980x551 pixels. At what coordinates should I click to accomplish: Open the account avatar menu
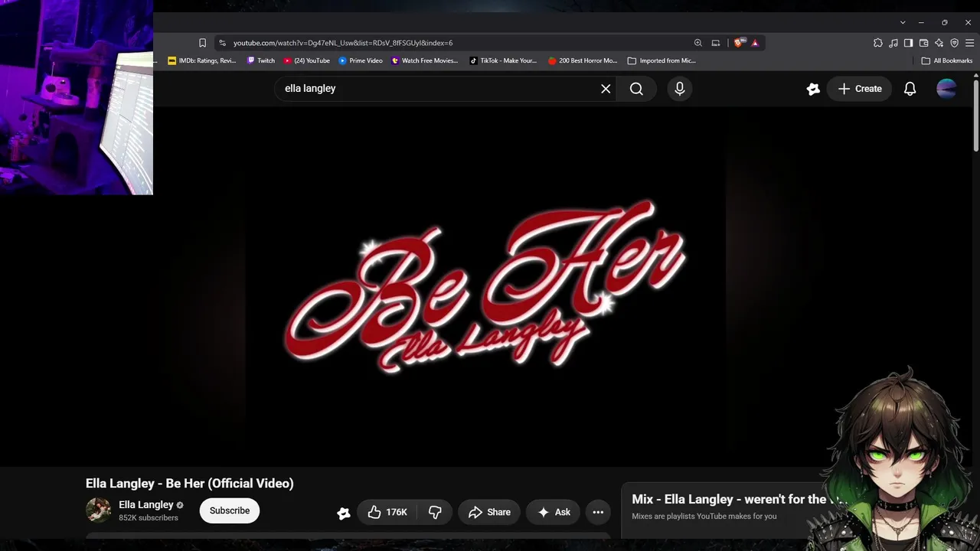(946, 89)
